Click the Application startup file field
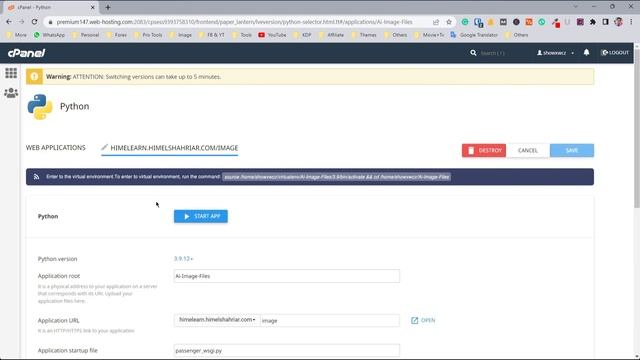The image size is (640, 360). coord(287,350)
